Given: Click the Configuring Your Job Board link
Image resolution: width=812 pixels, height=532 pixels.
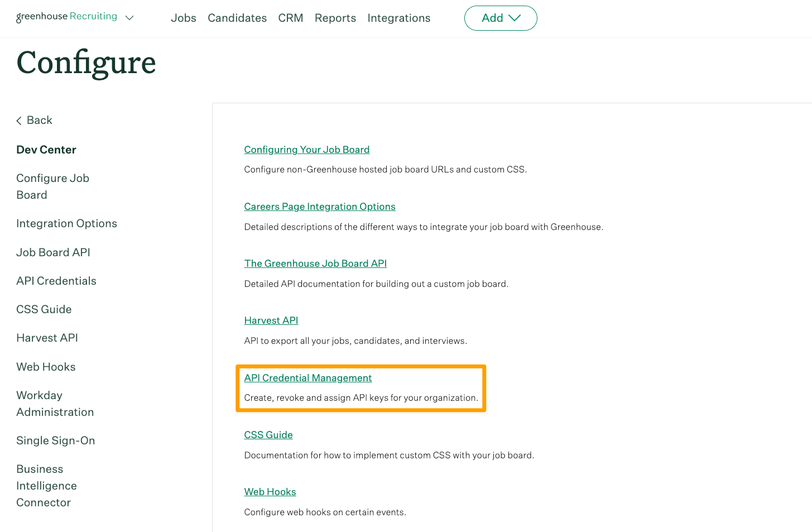Looking at the screenshot, I should pos(306,150).
